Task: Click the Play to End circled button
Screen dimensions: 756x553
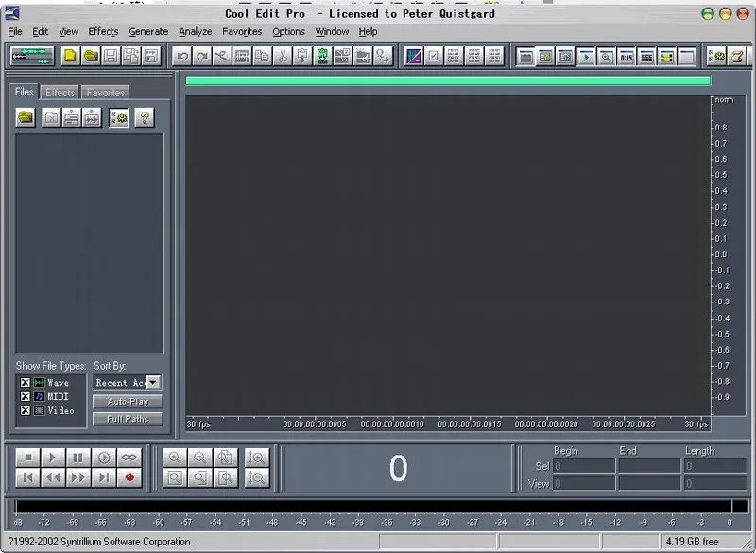Action: [x=104, y=458]
